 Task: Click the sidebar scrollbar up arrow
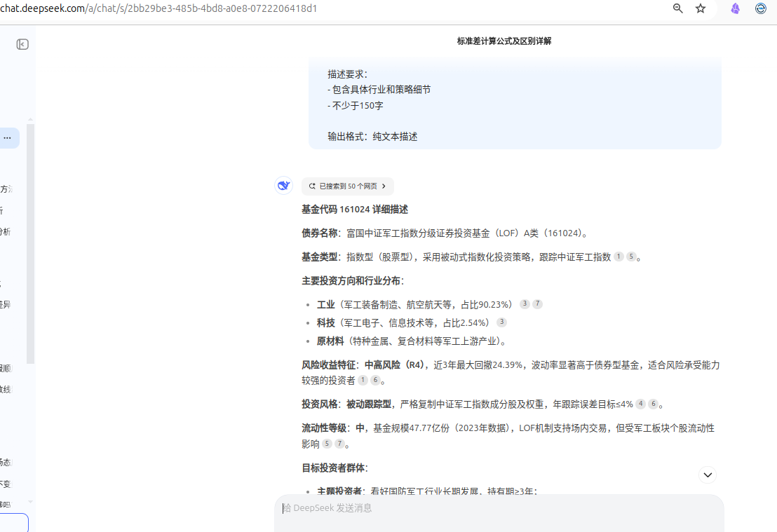(31, 119)
